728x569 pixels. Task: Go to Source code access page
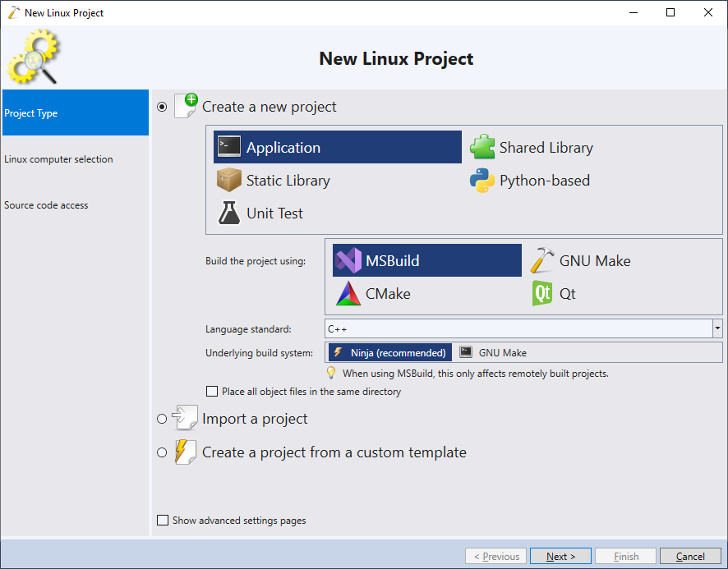pyautogui.click(x=76, y=204)
